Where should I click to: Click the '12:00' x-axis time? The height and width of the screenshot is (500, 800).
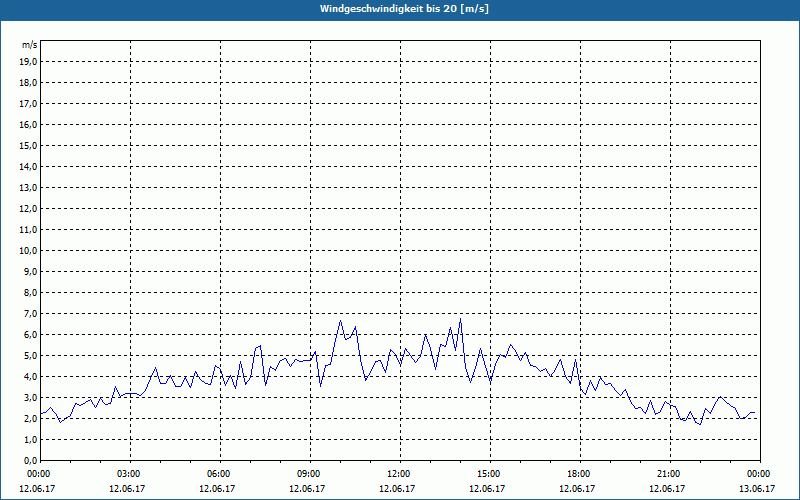[400, 474]
